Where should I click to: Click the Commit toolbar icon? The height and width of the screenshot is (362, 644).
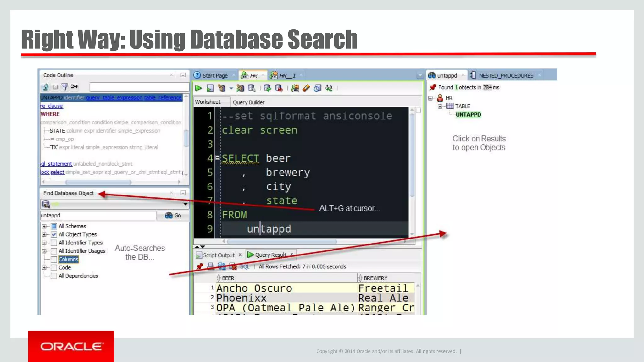[267, 88]
